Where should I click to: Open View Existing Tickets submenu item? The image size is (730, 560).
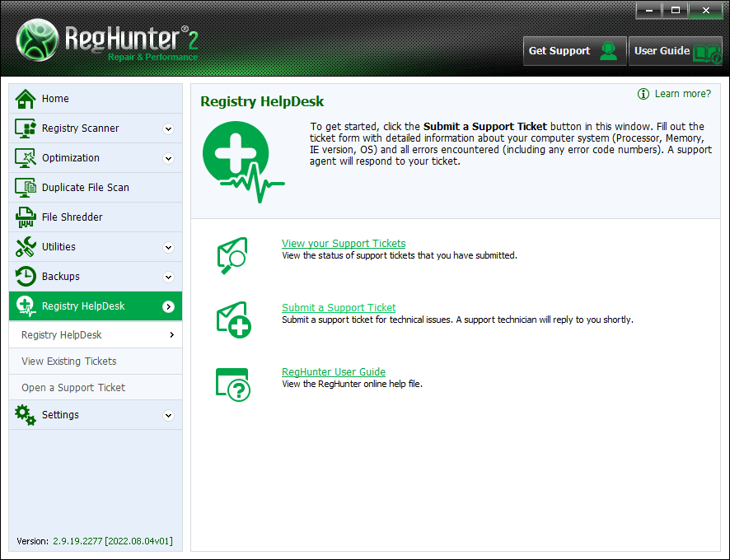(x=69, y=362)
